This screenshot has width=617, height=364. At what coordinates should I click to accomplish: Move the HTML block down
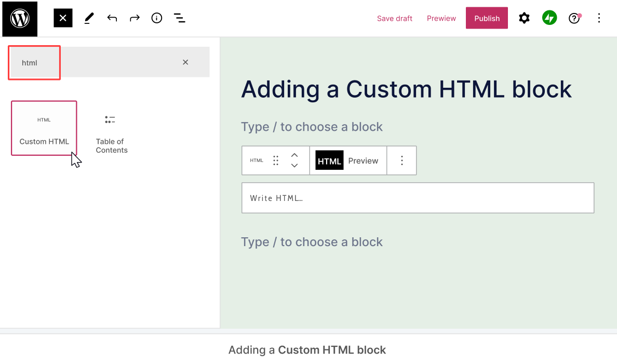tap(294, 166)
